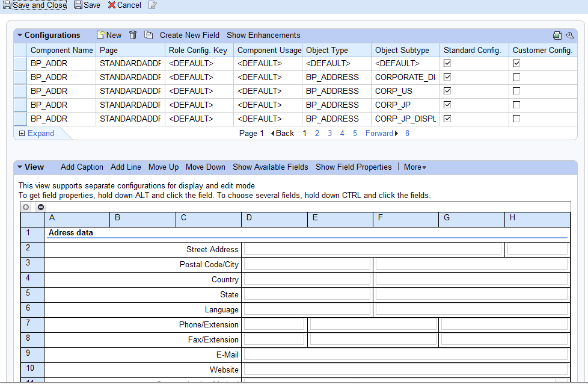588x384 pixels.
Task: Click the Object Subtype column header
Action: pyautogui.click(x=405, y=50)
